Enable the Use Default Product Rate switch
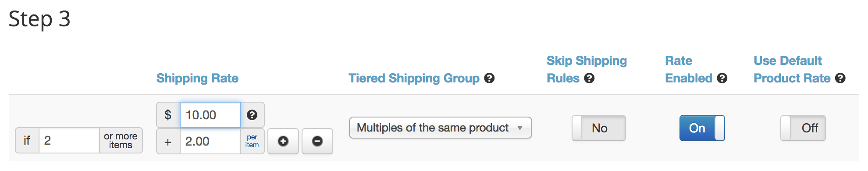Screen dimensions: 868x171 (803, 128)
